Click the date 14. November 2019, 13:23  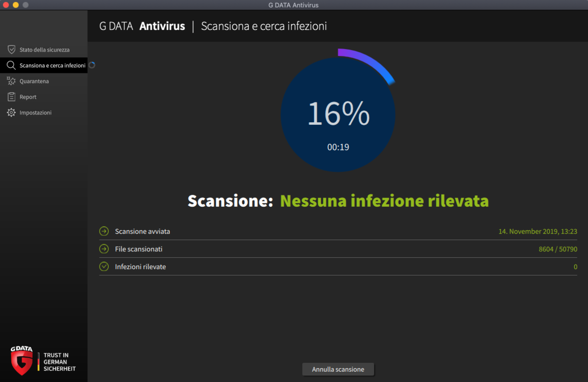click(x=538, y=231)
